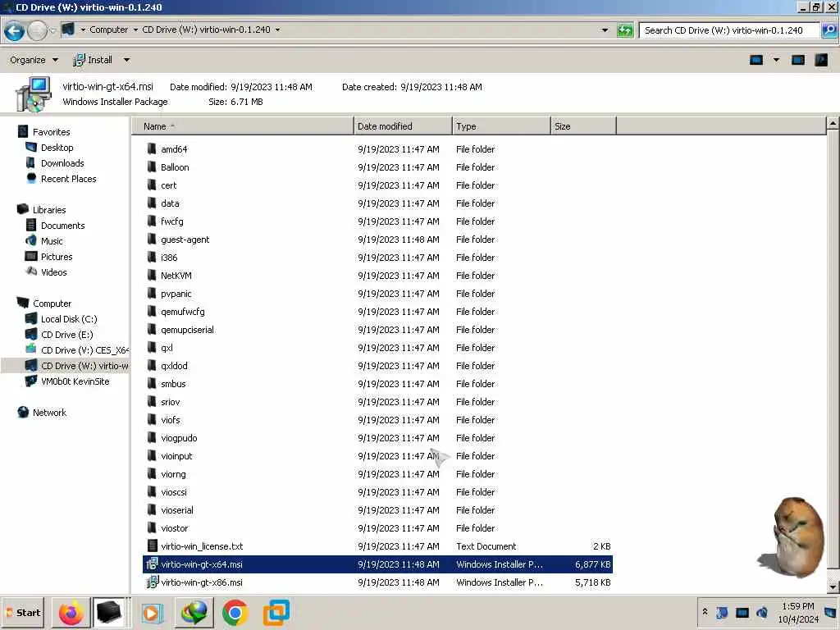Image resolution: width=840 pixels, height=630 pixels.
Task: Click the search CD Drive input field
Action: pos(729,30)
